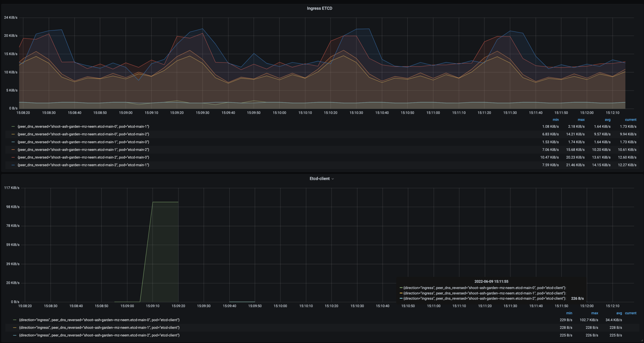Isolate etcd-client series for peer etcd-main-1
Image resolution: width=644 pixels, height=343 pixels.
coord(99,328)
